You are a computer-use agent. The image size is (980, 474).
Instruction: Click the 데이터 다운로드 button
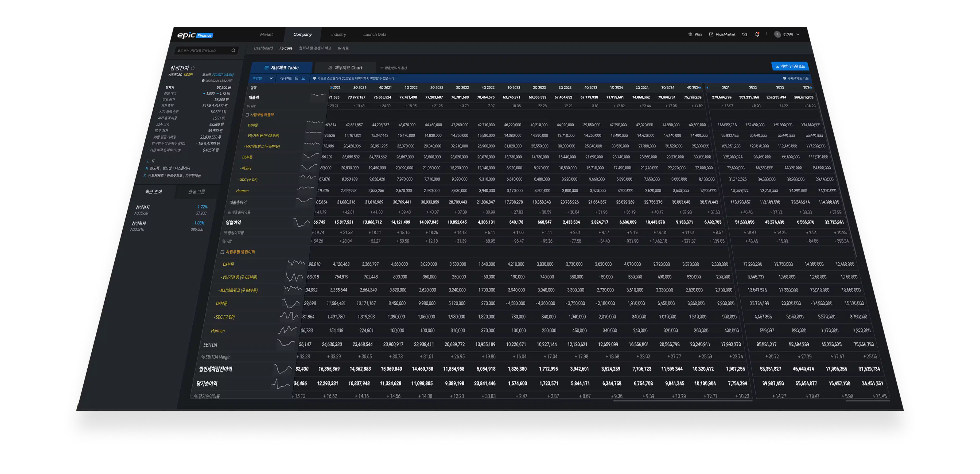790,66
